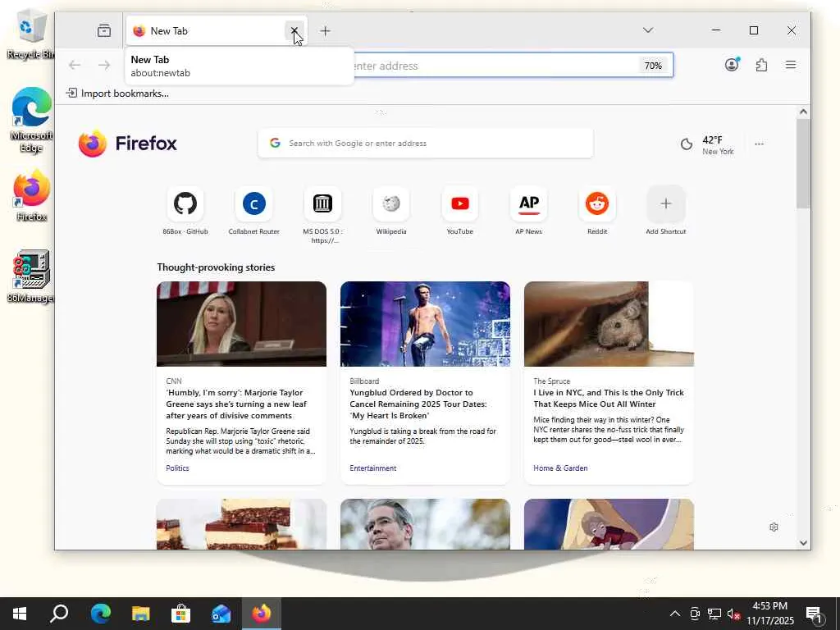
Task: Click the Home & Garden topic link
Action: 560,468
